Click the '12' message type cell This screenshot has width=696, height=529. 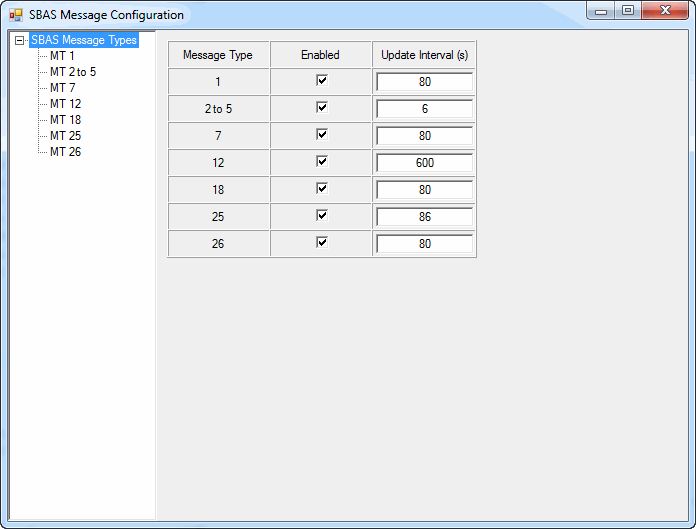tap(218, 163)
